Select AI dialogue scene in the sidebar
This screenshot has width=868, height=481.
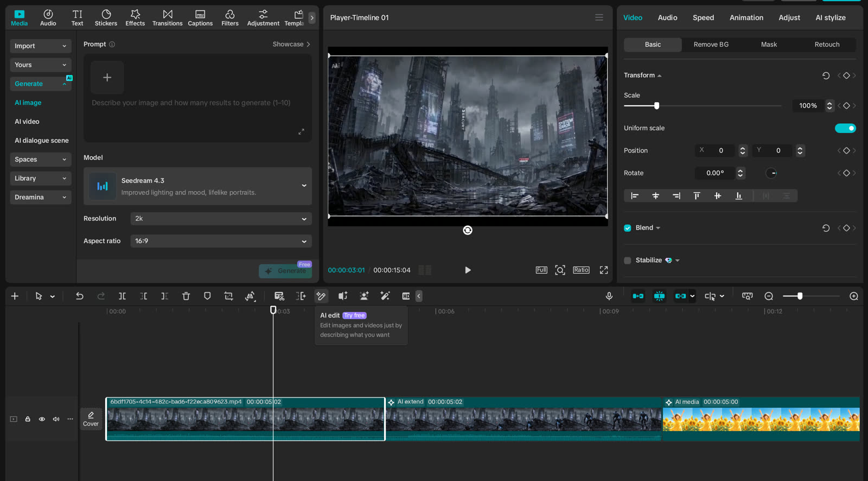(42, 141)
